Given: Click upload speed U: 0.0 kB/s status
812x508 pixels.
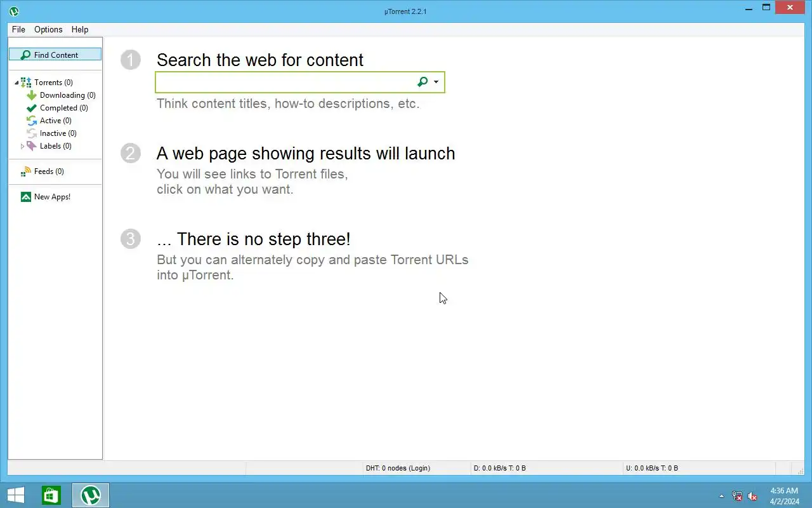Looking at the screenshot, I should (x=652, y=468).
